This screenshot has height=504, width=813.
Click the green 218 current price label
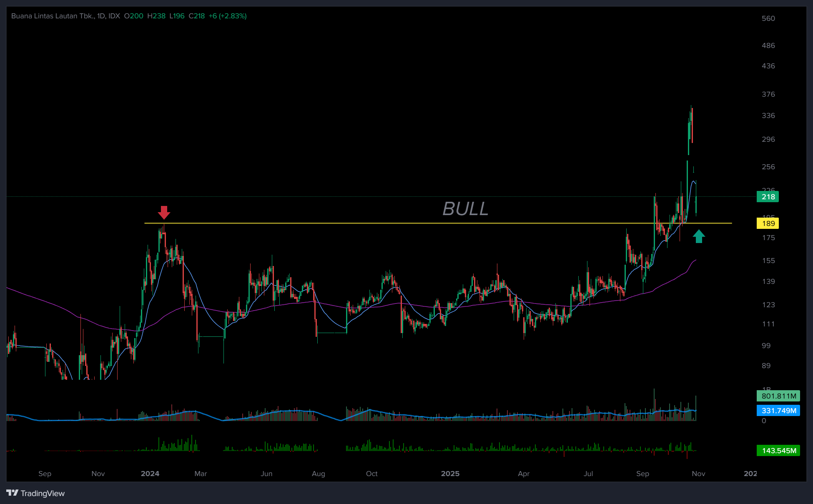tap(768, 197)
